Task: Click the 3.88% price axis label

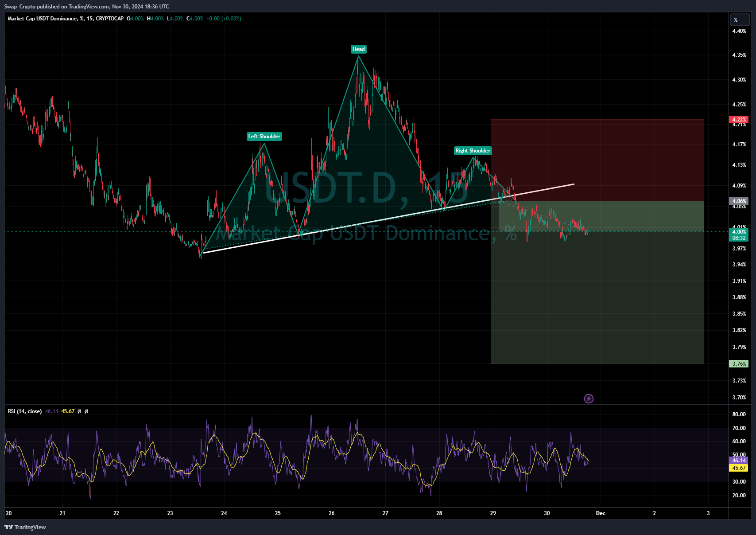Action: pyautogui.click(x=739, y=297)
